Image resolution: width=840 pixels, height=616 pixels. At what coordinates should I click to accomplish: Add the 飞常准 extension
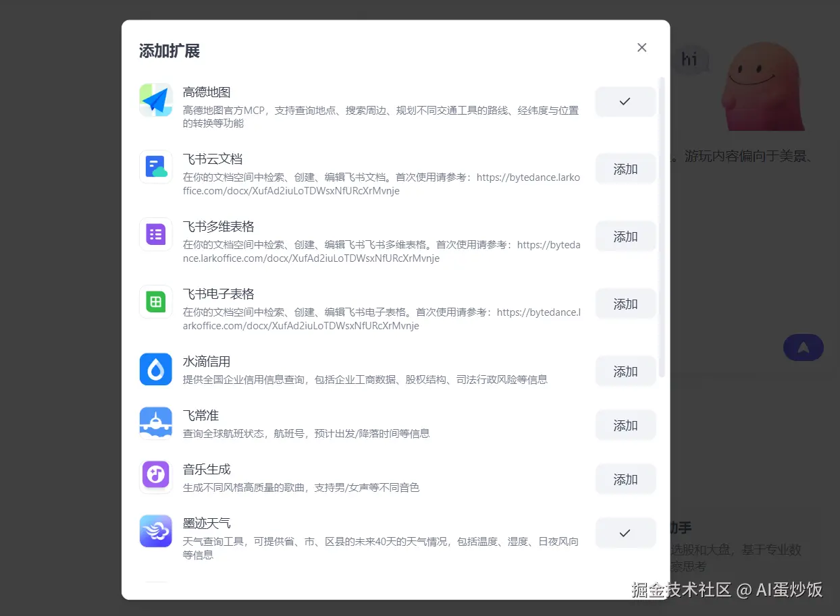[625, 425]
